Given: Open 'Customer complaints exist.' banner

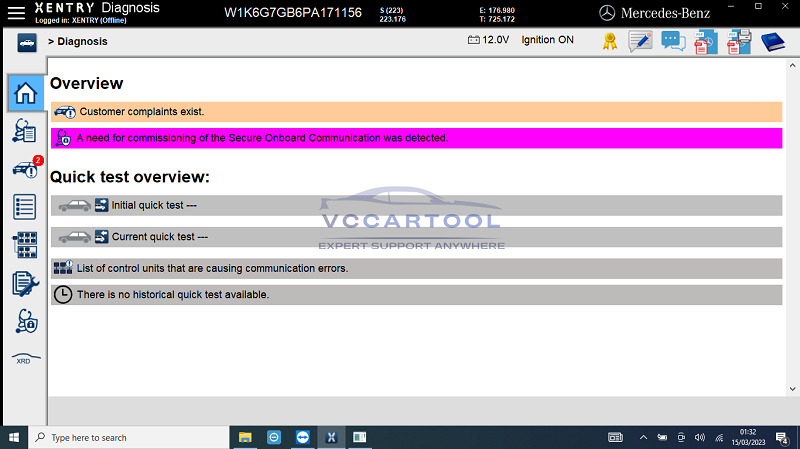Looking at the screenshot, I should [416, 112].
